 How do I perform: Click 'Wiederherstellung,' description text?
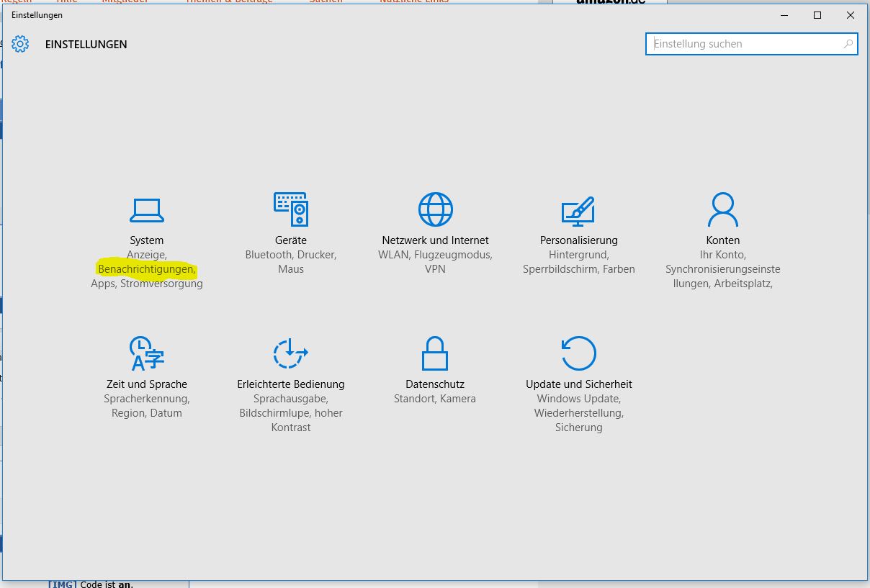(x=579, y=413)
